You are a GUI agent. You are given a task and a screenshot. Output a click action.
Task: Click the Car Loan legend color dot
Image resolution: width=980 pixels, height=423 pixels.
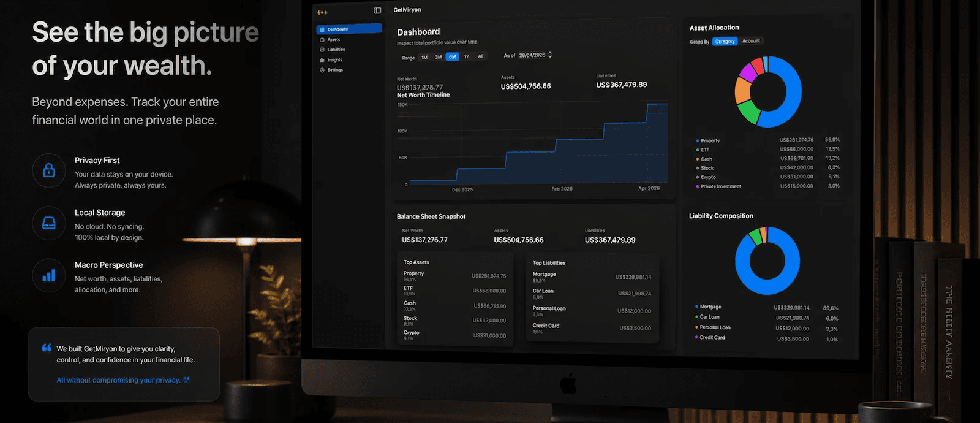(696, 317)
